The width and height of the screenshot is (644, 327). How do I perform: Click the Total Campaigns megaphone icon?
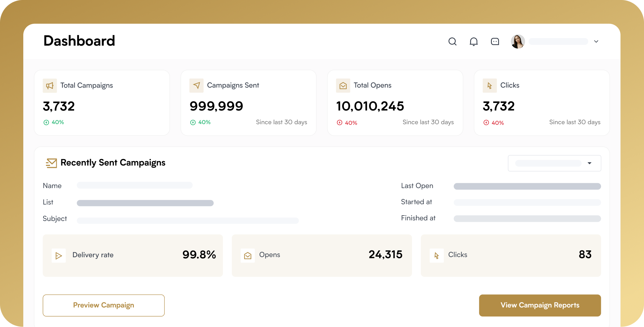click(x=50, y=86)
